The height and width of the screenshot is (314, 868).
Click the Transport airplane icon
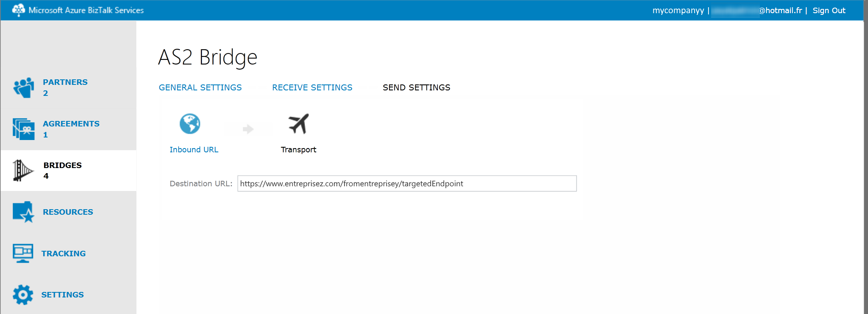[299, 123]
